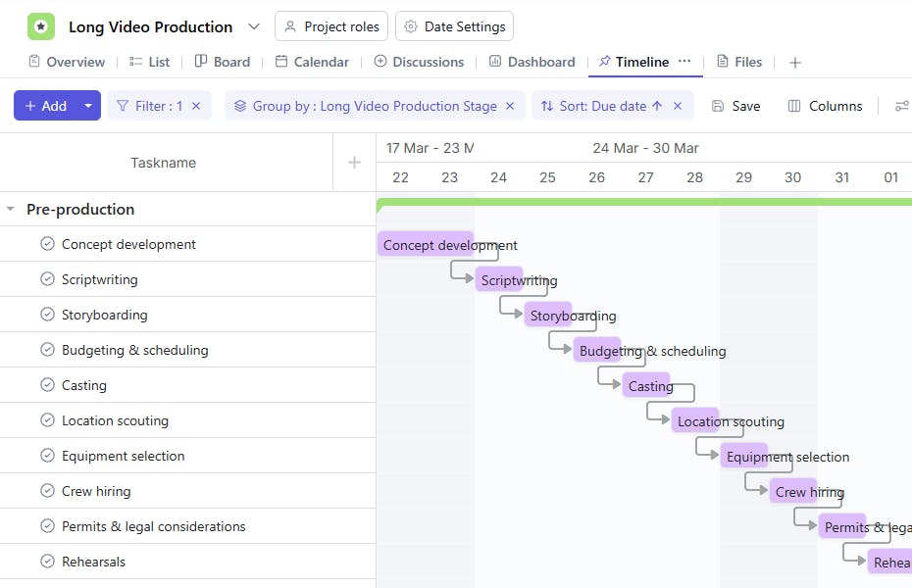Open Date Settings
The height and width of the screenshot is (588, 912).
456,26
